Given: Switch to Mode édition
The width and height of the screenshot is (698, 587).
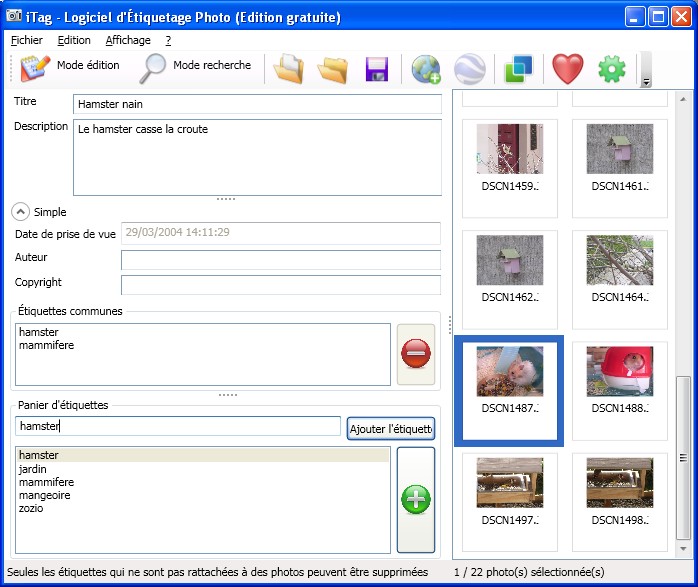Looking at the screenshot, I should 69,68.
